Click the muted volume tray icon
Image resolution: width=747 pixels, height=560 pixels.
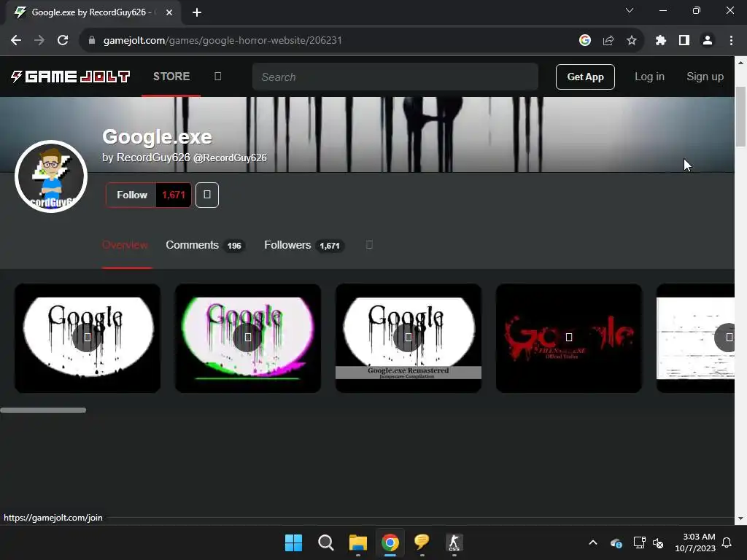tap(658, 542)
